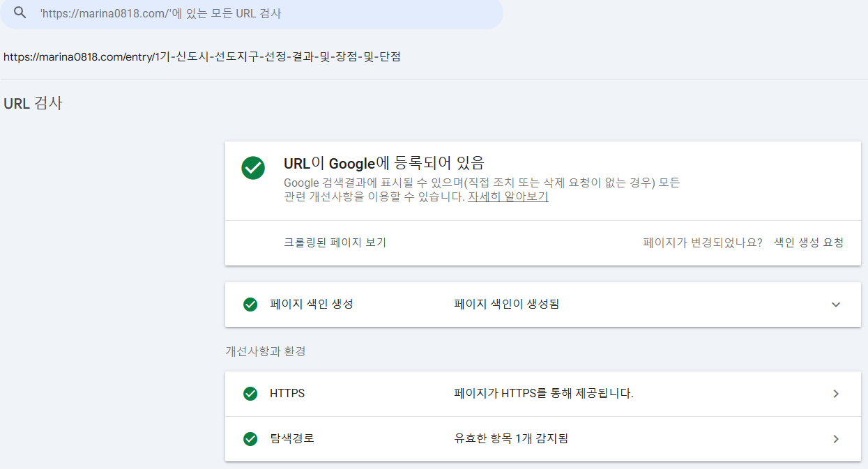Click green check icon beside 탐색경로

click(x=250, y=439)
